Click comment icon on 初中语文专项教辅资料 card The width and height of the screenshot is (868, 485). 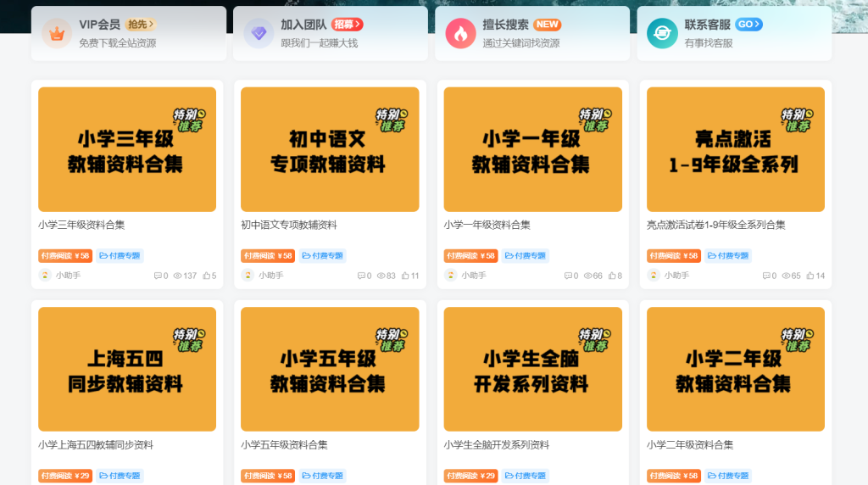coord(361,276)
